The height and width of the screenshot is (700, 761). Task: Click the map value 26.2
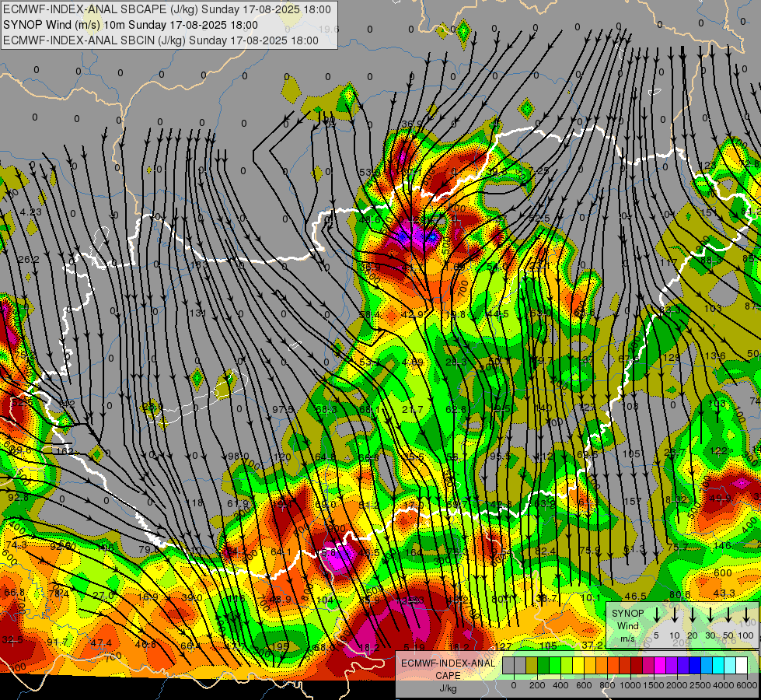(29, 260)
